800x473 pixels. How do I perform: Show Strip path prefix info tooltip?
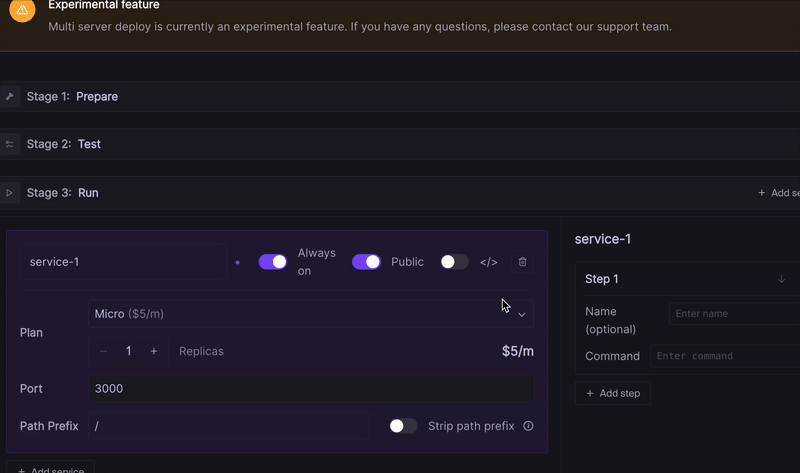coord(528,426)
